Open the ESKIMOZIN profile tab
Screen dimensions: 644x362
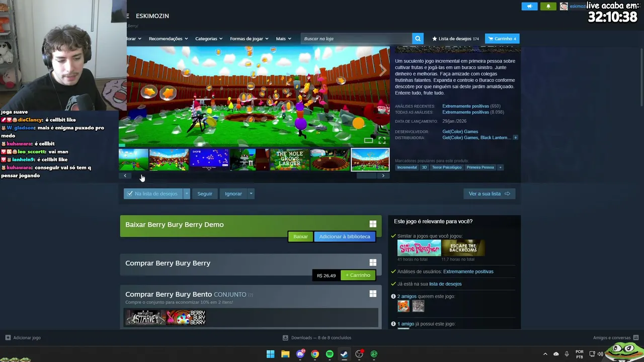(x=152, y=16)
